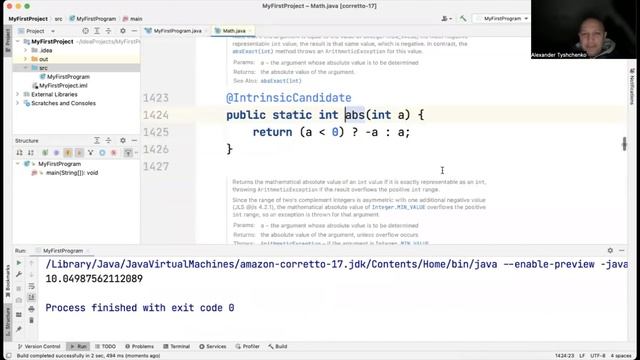640x360 pixels.
Task: Toggle Show Non-Public fork icon in Structure toolbar
Action: [91, 153]
